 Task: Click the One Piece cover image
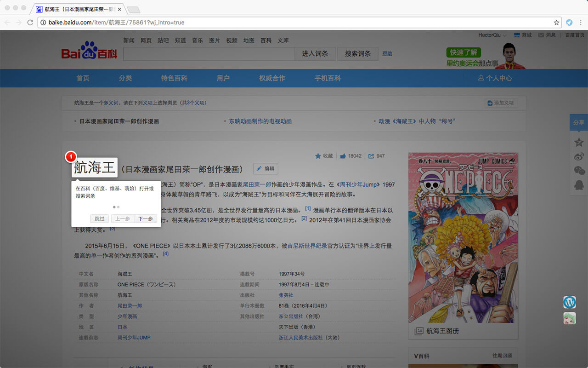pos(463,238)
